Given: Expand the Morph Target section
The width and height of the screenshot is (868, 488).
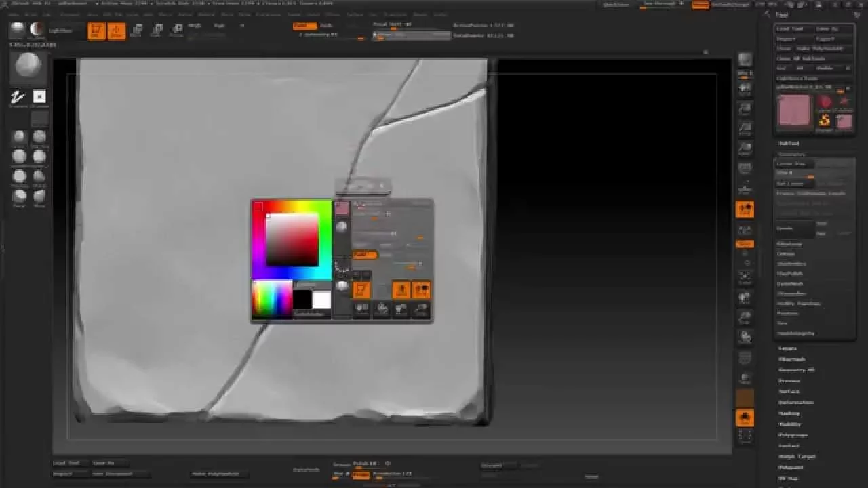Looking at the screenshot, I should pyautogui.click(x=796, y=457).
